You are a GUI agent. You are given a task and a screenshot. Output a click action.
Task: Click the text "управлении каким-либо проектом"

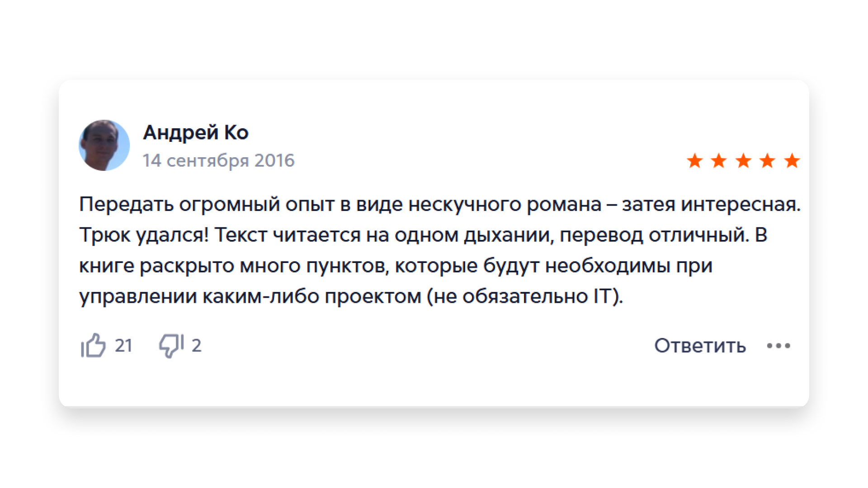coord(250,296)
